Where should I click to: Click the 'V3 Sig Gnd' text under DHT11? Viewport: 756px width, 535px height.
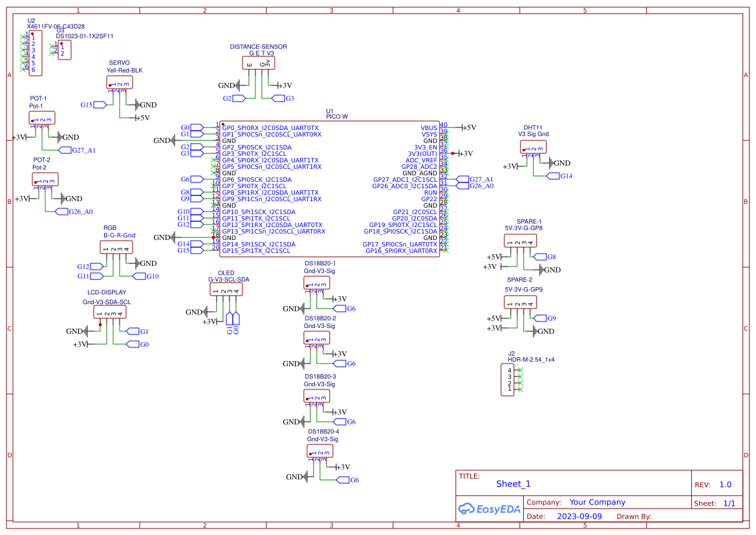[x=534, y=134]
